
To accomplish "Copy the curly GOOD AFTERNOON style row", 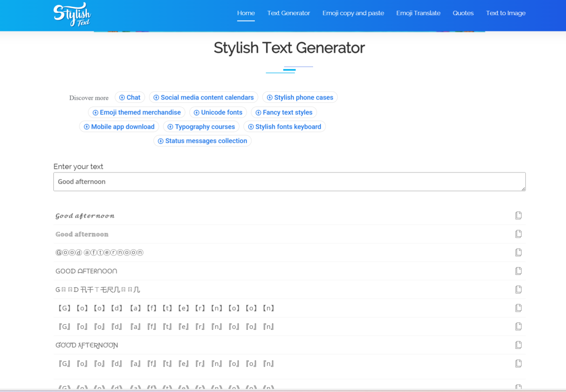I will 518,345.
